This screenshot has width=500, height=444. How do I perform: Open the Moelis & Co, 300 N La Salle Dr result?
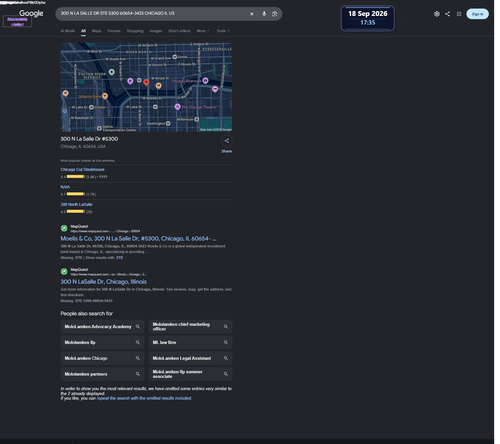click(138, 239)
